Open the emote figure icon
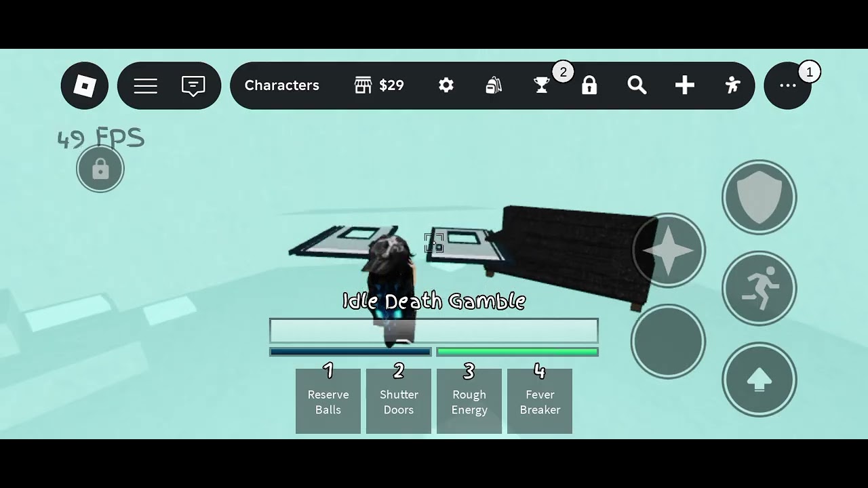The width and height of the screenshot is (868, 488). (x=732, y=85)
